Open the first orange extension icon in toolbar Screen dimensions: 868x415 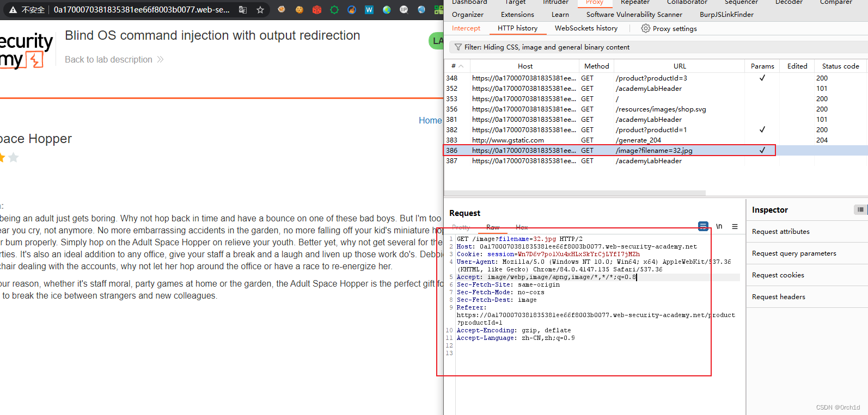click(282, 10)
